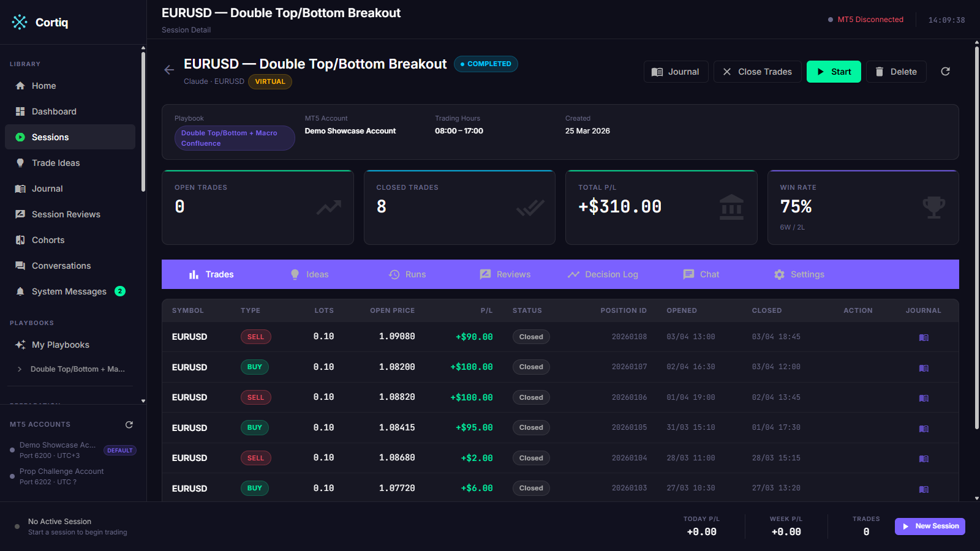The height and width of the screenshot is (551, 980).
Task: Click the VIRTUAL badge
Action: click(x=270, y=81)
